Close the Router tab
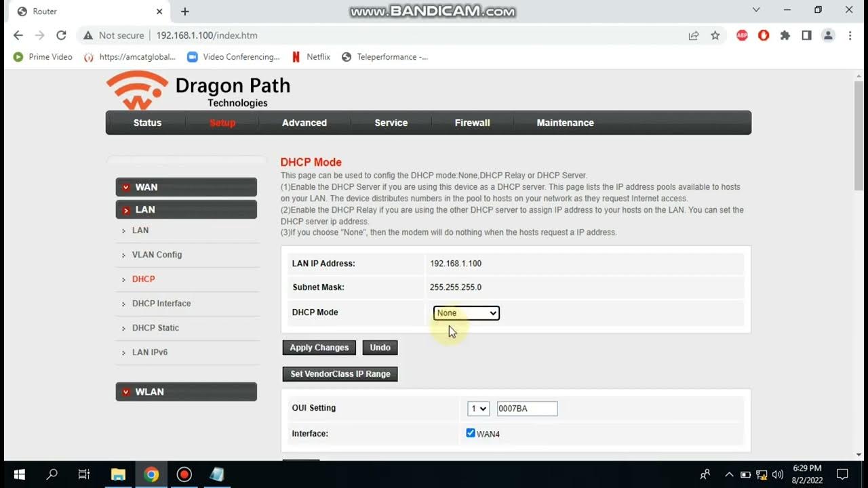Image resolution: width=868 pixels, height=488 pixels. 159,12
